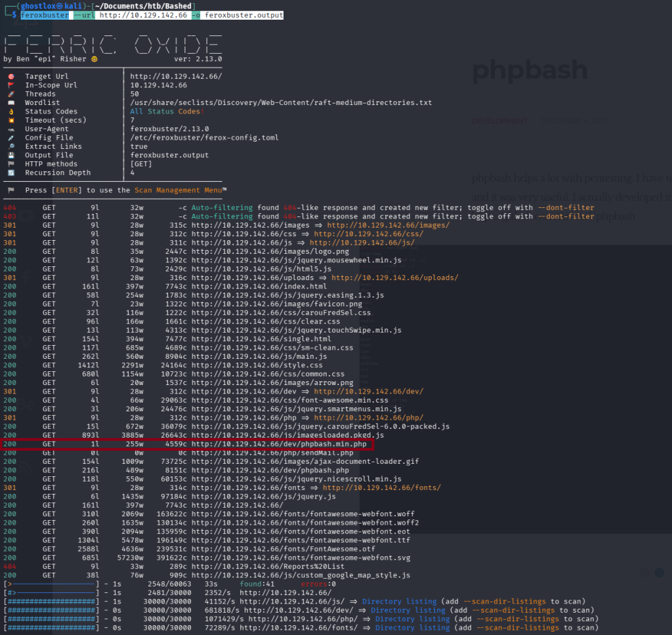The height and width of the screenshot is (635, 672).
Task: Click the rocket icon next to Threads
Action: [x=10, y=94]
